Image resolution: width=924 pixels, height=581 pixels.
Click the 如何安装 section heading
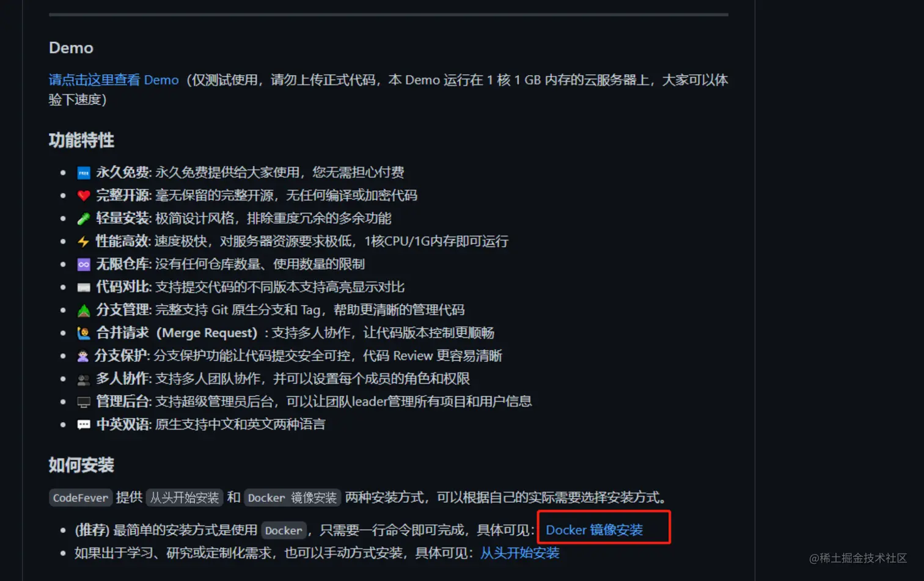click(x=81, y=466)
